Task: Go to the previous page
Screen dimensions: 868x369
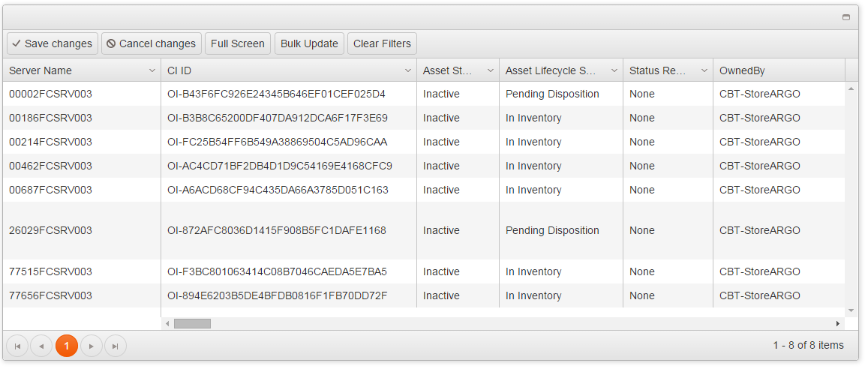Action: click(41, 346)
